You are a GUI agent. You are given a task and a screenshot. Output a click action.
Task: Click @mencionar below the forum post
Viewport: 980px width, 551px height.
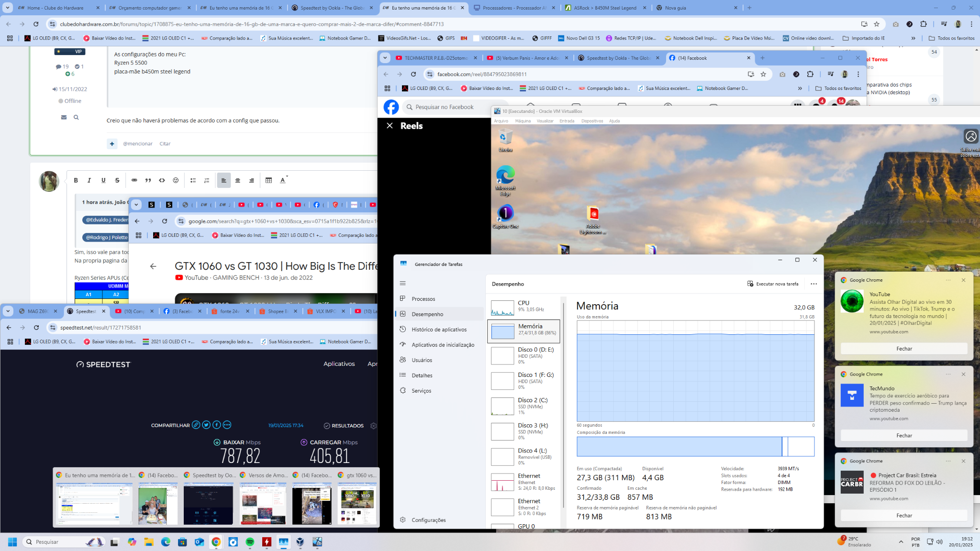tap(138, 143)
